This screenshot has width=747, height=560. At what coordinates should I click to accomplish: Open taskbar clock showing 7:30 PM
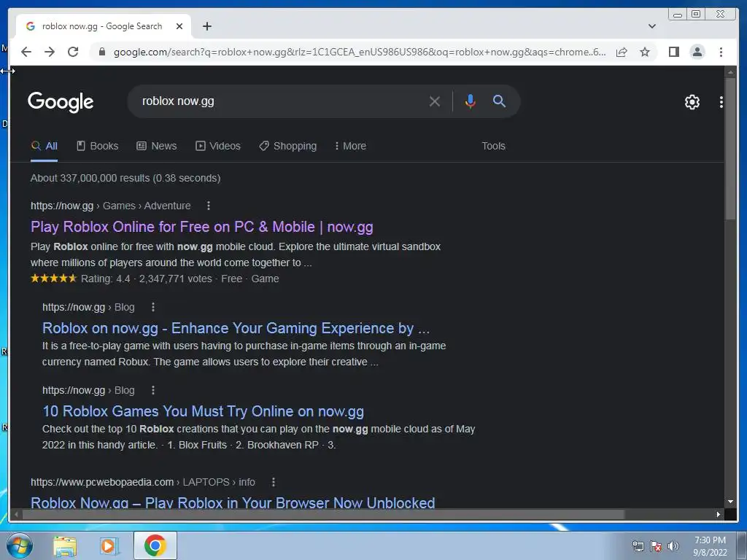point(710,546)
